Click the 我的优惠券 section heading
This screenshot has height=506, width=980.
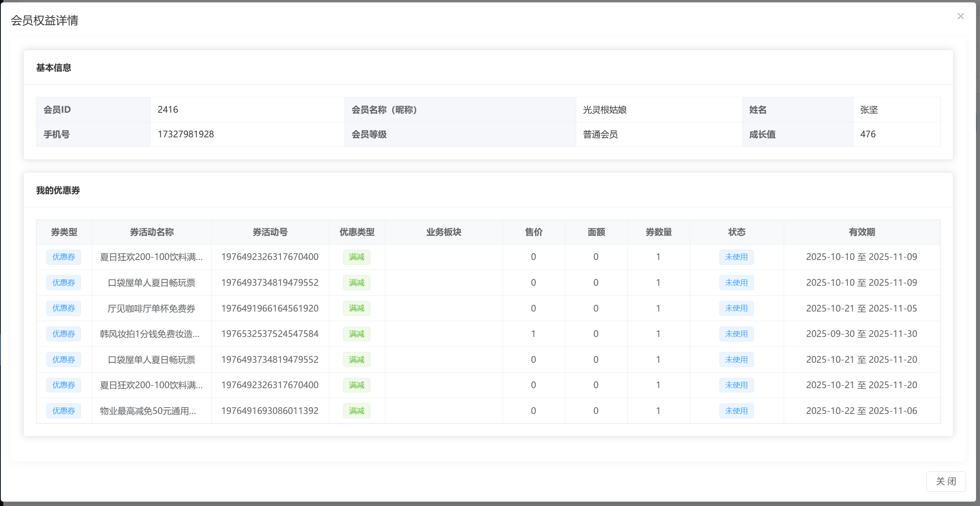tap(58, 190)
